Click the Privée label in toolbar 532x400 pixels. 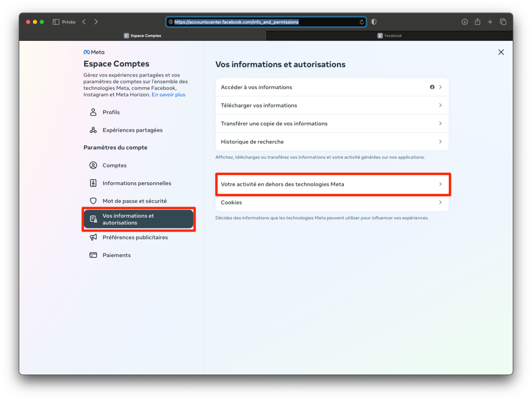coord(69,22)
